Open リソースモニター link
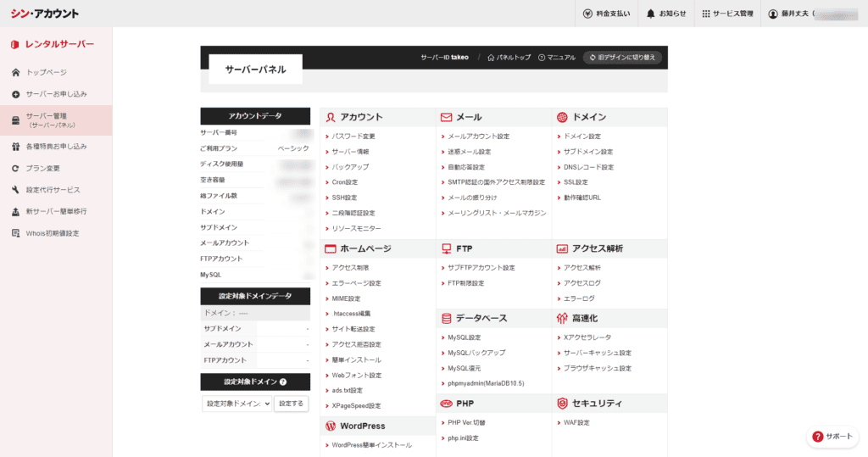868x457 pixels. pyautogui.click(x=357, y=229)
